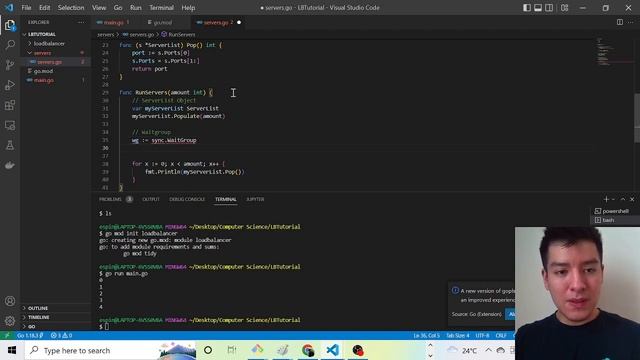This screenshot has height=360, width=640.
Task: Collapse the LBTUTORIAL root folder
Action: 42,34
